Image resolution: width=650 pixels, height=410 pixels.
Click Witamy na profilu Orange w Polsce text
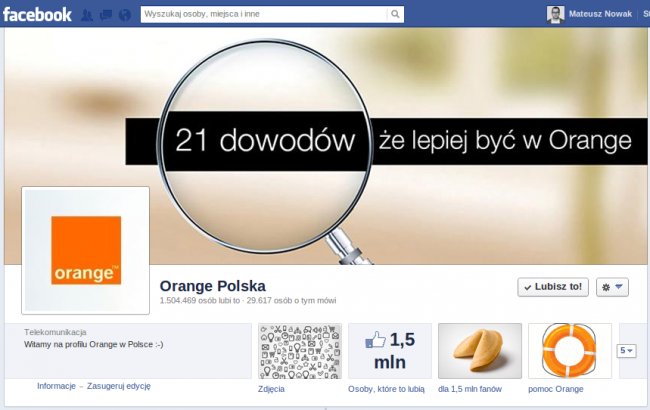click(94, 344)
